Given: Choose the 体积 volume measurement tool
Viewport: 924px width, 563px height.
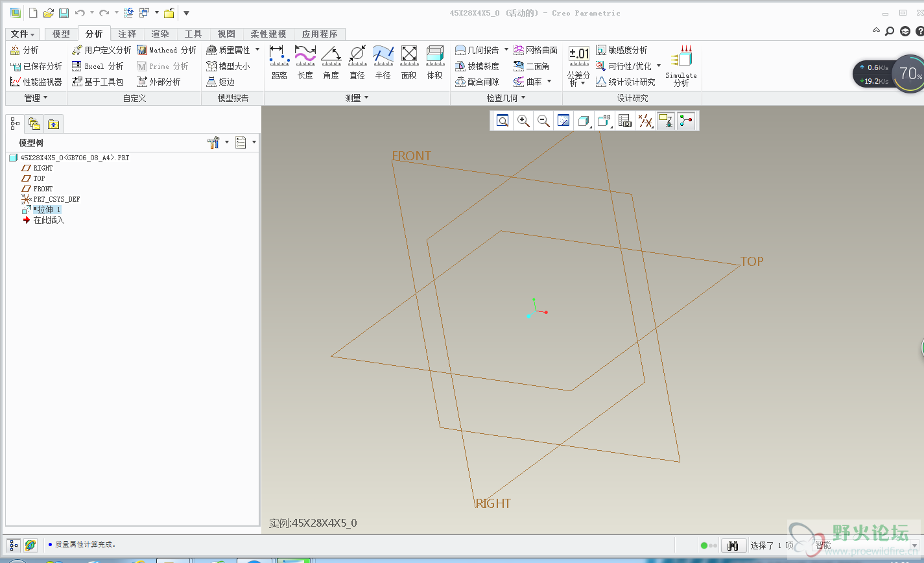Looking at the screenshot, I should coord(434,63).
